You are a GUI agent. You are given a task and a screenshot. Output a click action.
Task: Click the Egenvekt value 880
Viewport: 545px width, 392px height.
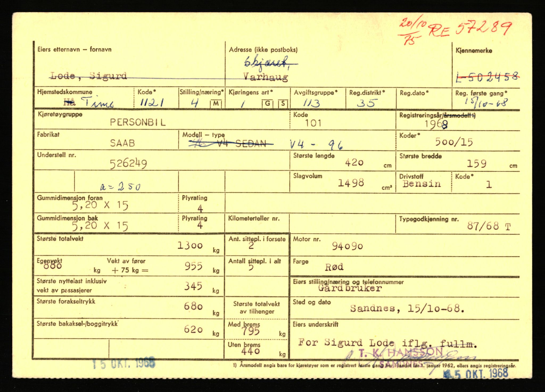[52, 265]
